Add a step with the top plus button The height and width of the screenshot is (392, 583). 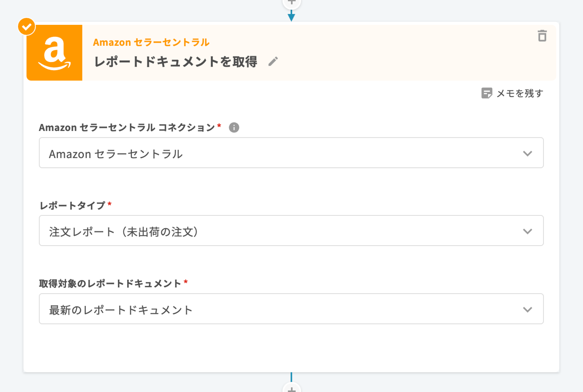(291, 3)
